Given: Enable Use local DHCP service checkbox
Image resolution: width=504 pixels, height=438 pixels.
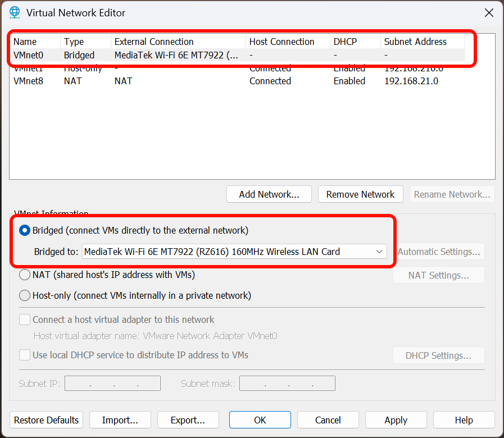Looking at the screenshot, I should [x=25, y=355].
